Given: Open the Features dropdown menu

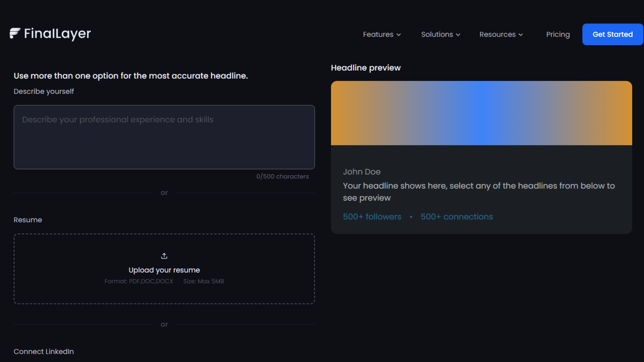Looking at the screenshot, I should 378,34.
